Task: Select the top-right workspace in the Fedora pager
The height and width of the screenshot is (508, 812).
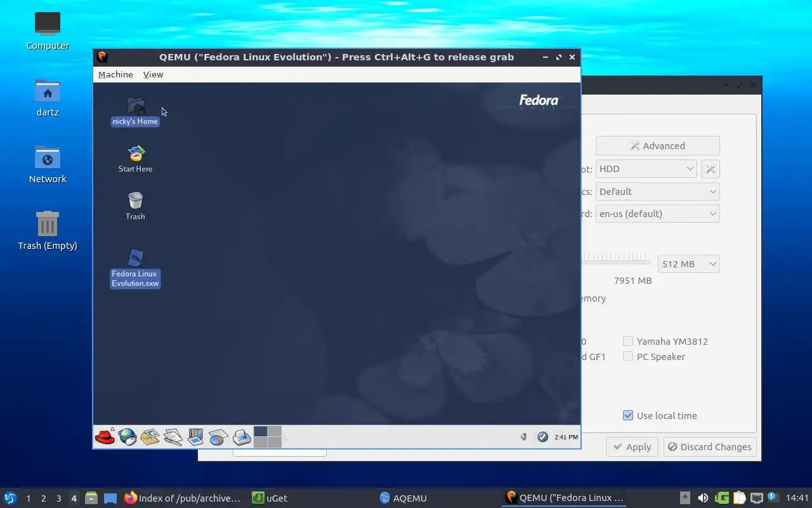Action: point(274,431)
